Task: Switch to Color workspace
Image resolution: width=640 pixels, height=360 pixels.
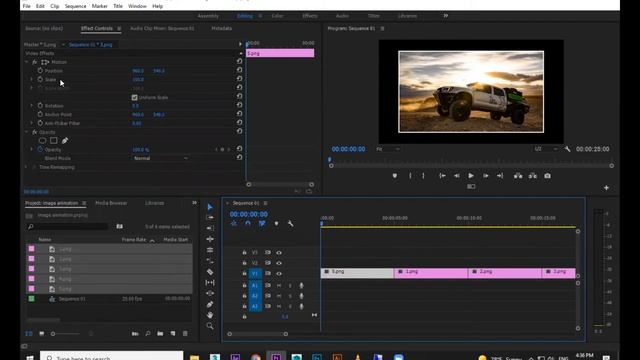Action: pos(277,16)
